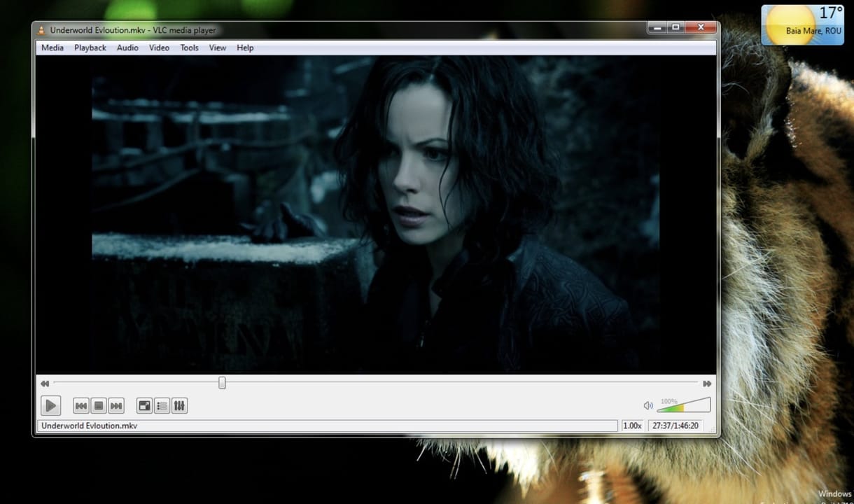The image size is (854, 504).
Task: Click status bar text Underworld Evloution.mkv
Action: pos(89,426)
